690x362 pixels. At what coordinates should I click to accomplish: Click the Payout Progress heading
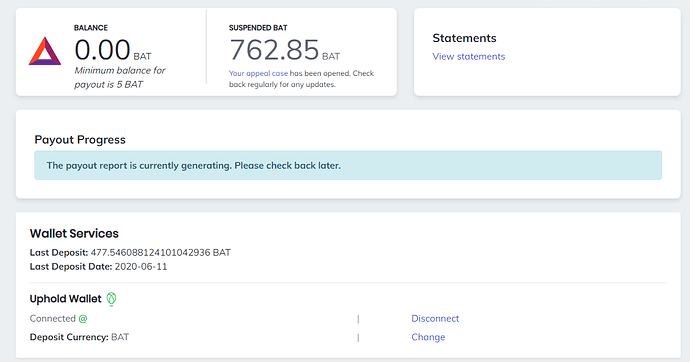pos(80,140)
